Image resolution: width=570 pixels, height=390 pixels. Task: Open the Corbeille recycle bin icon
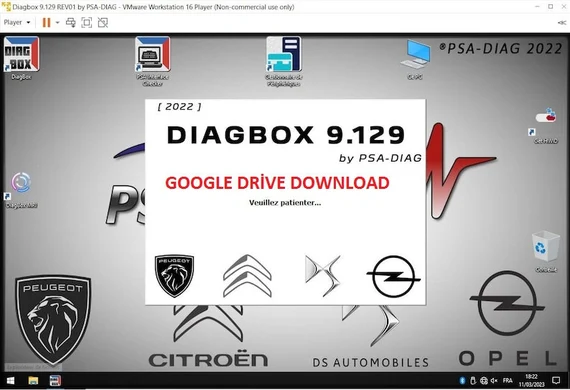pyautogui.click(x=545, y=251)
